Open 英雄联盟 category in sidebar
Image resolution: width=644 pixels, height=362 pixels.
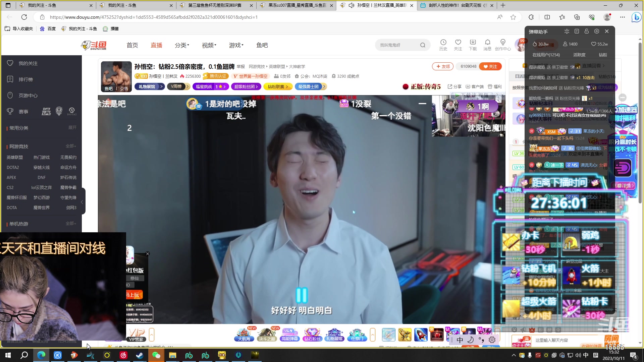click(15, 157)
